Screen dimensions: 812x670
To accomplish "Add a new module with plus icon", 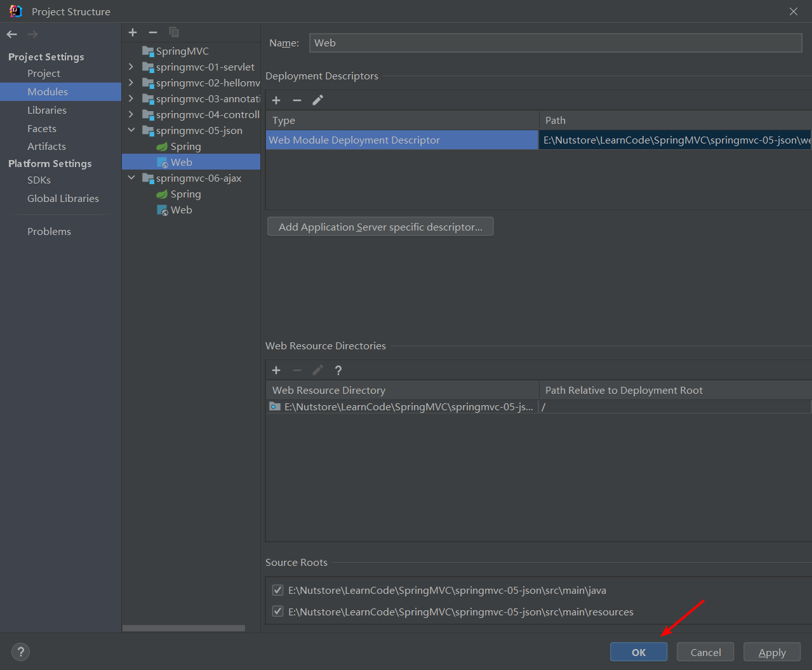I will tap(133, 32).
